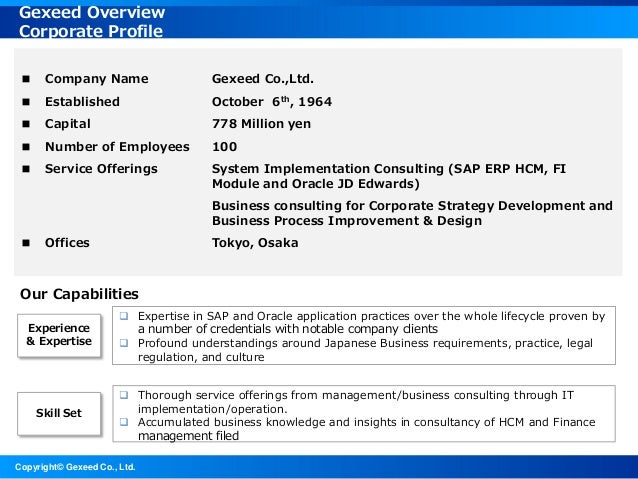Select the 'Service Offerings' label
Screen dimensions: 638x479
tap(101, 168)
